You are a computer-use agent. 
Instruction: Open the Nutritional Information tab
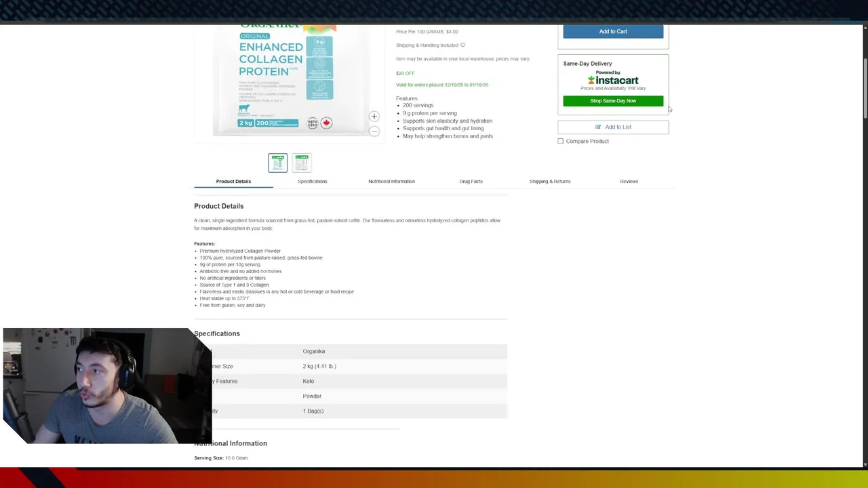[391, 181]
